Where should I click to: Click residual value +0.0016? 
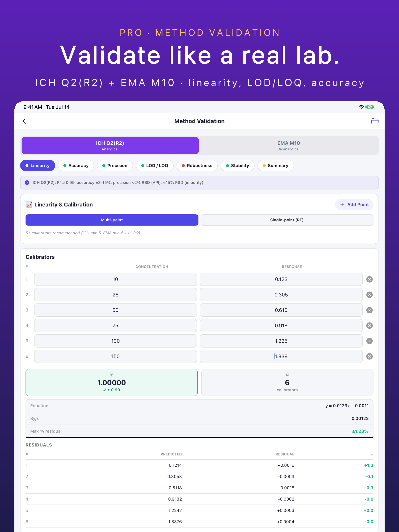point(286,465)
